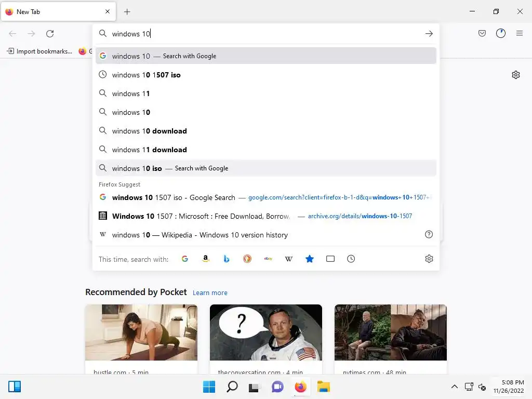Open theconversation.com astronaut Pocket story
This screenshot has width=532, height=399.
coord(266,332)
